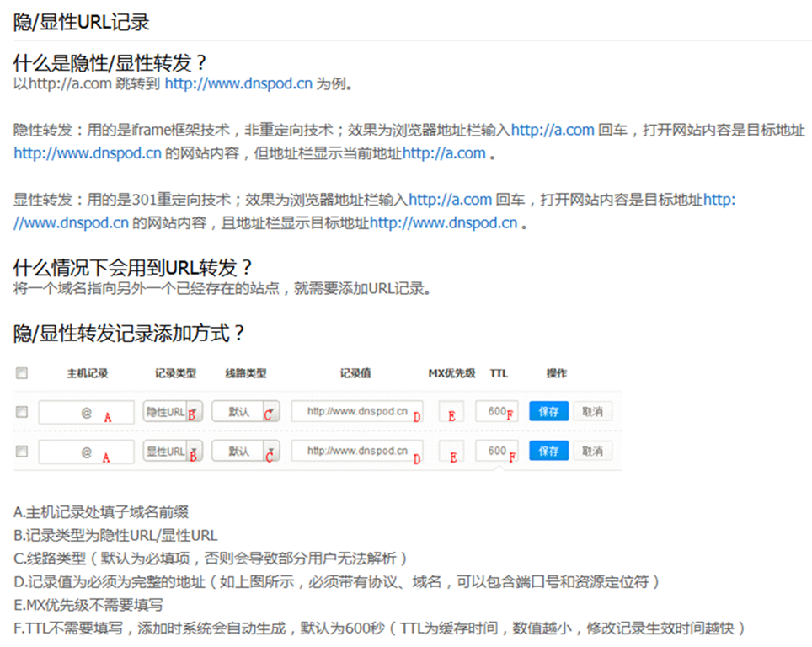Focus record value field in 显性URL row
The width and height of the screenshot is (812, 647).
(x=357, y=451)
